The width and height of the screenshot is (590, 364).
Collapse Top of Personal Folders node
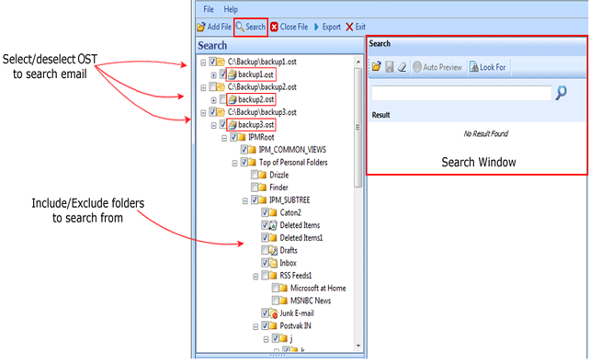(234, 164)
